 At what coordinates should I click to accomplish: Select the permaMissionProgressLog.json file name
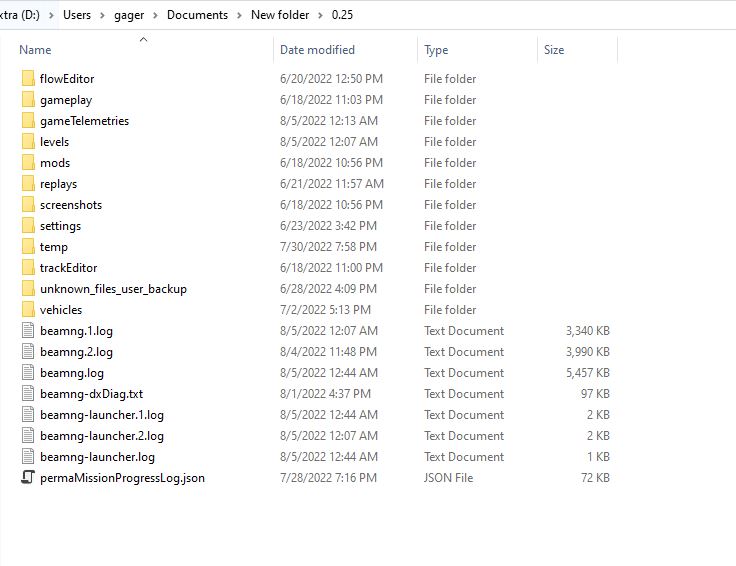123,478
